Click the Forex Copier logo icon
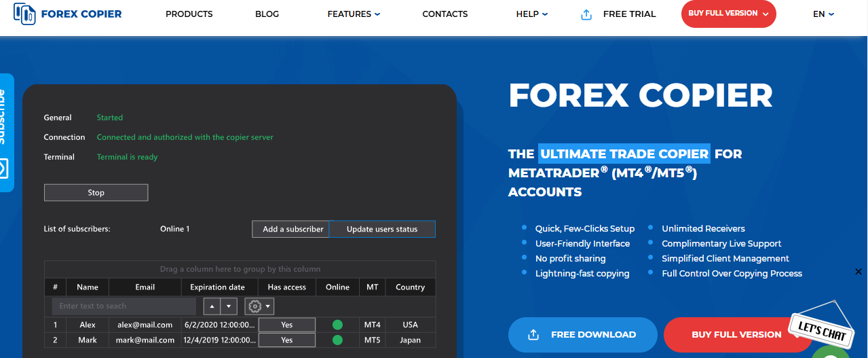The width and height of the screenshot is (868, 358). 24,14
